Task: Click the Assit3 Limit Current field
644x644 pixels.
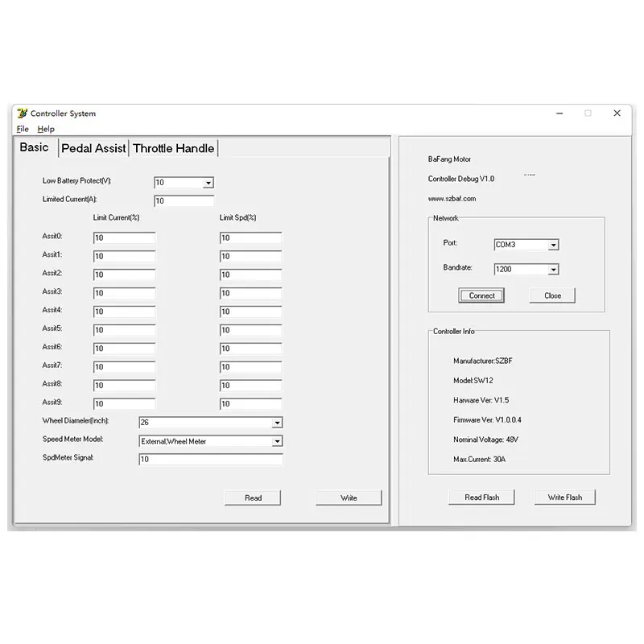Action: (125, 293)
